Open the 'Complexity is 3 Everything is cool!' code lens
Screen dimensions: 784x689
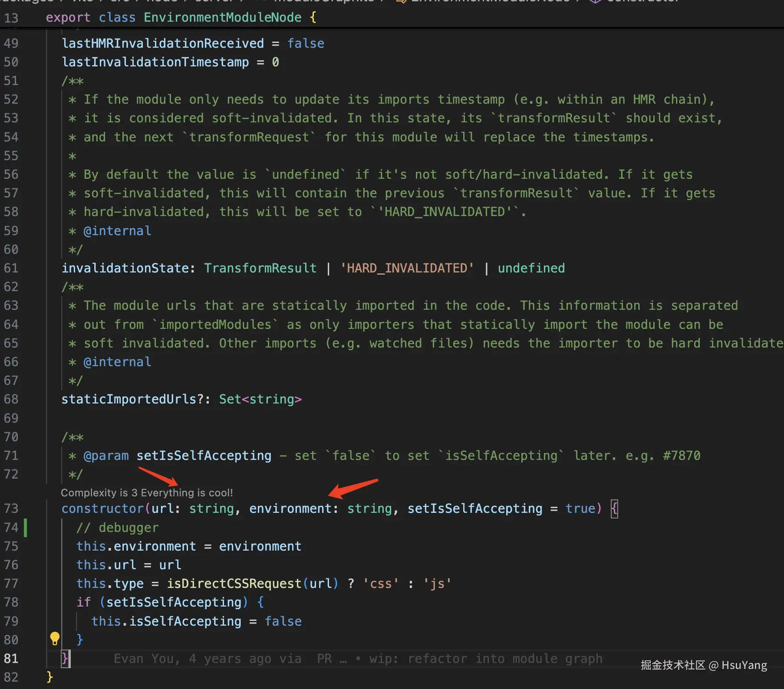tap(147, 493)
